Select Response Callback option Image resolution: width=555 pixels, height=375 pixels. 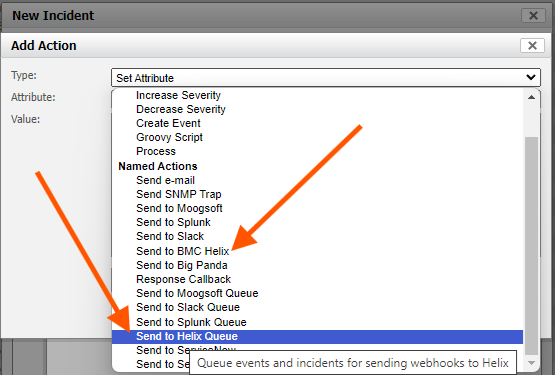[x=183, y=279]
